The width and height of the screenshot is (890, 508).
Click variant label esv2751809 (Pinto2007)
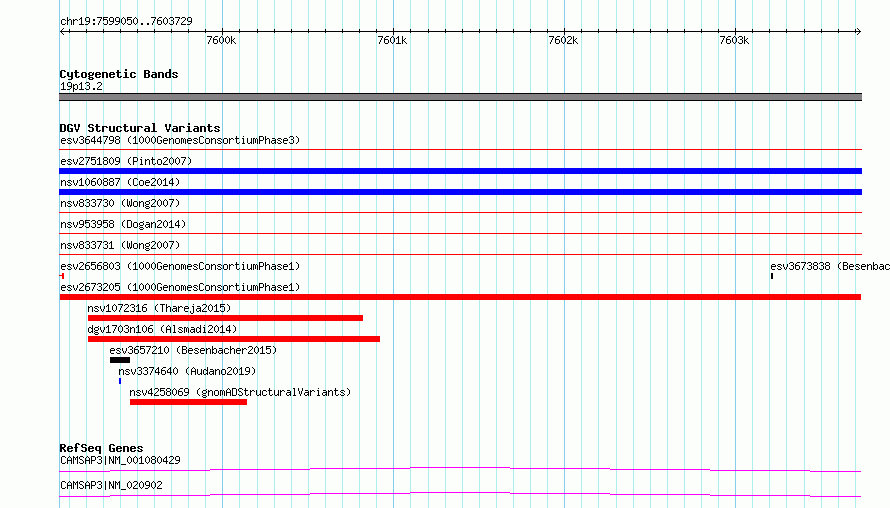[126, 161]
